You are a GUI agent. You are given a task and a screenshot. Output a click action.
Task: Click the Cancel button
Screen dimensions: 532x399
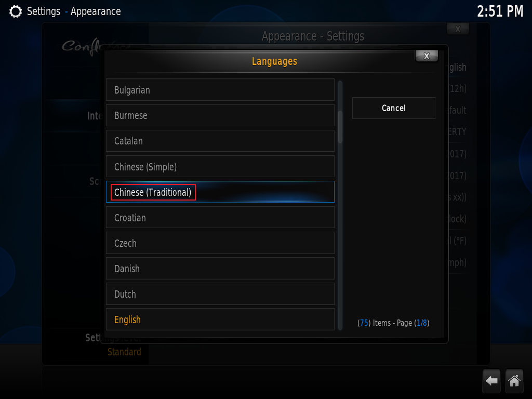tap(394, 108)
